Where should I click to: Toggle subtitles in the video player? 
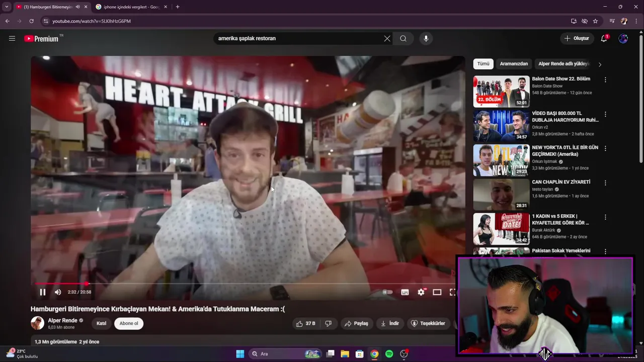click(x=405, y=292)
